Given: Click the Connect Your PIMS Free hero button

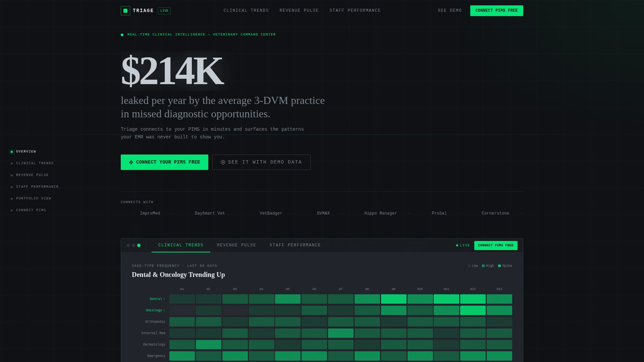Looking at the screenshot, I should [164, 162].
